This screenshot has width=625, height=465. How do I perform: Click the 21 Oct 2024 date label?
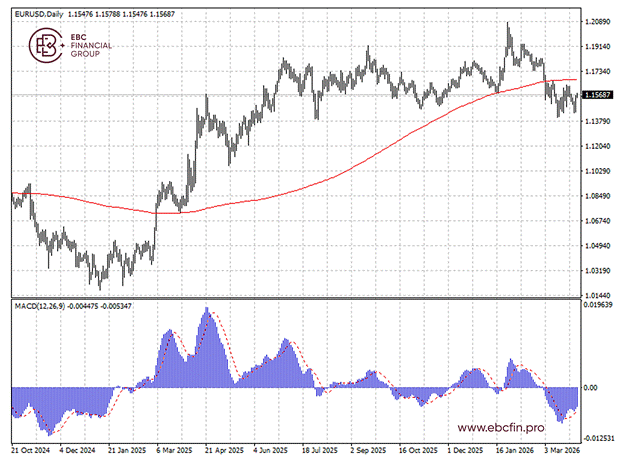point(32,451)
